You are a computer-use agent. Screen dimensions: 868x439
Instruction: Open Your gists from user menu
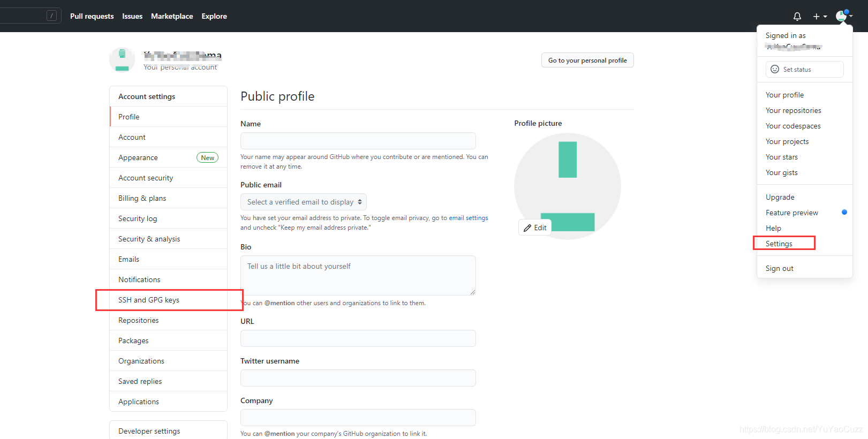point(805,172)
